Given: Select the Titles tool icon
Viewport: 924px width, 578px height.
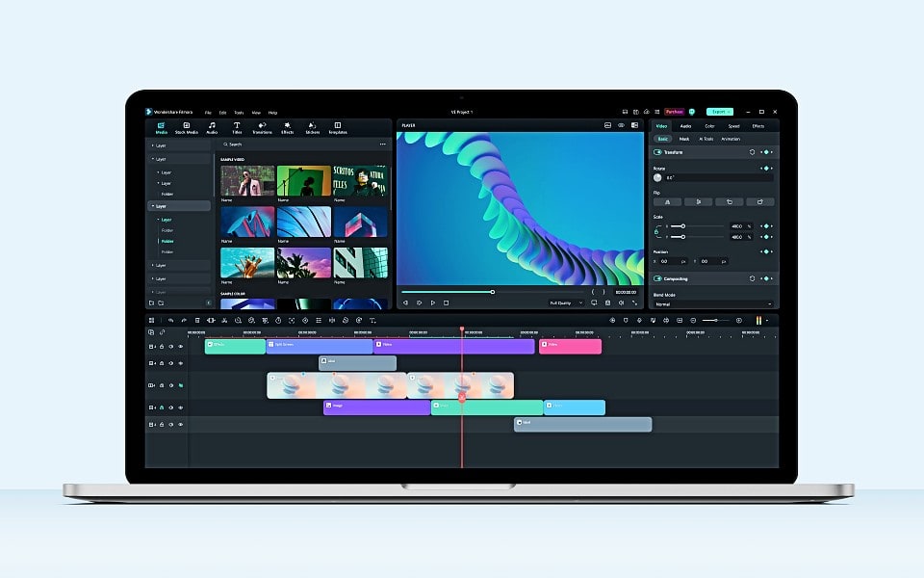Looking at the screenshot, I should tap(237, 127).
